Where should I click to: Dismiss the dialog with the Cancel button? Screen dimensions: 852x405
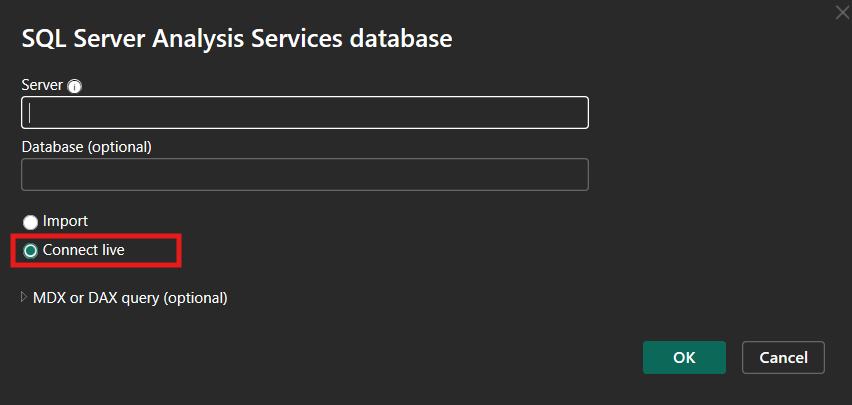coord(783,357)
